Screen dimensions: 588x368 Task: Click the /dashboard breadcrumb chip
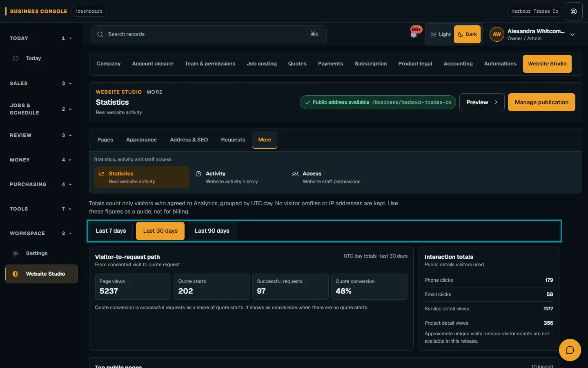[89, 11]
